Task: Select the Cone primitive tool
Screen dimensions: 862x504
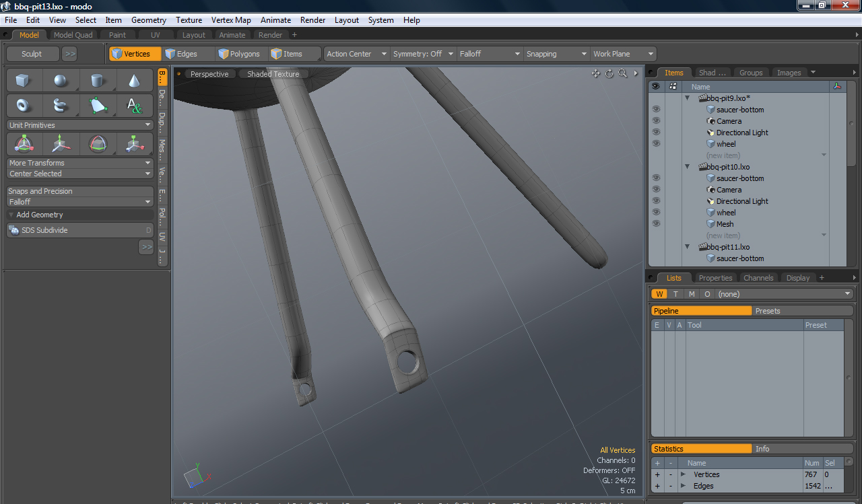Action: (134, 81)
